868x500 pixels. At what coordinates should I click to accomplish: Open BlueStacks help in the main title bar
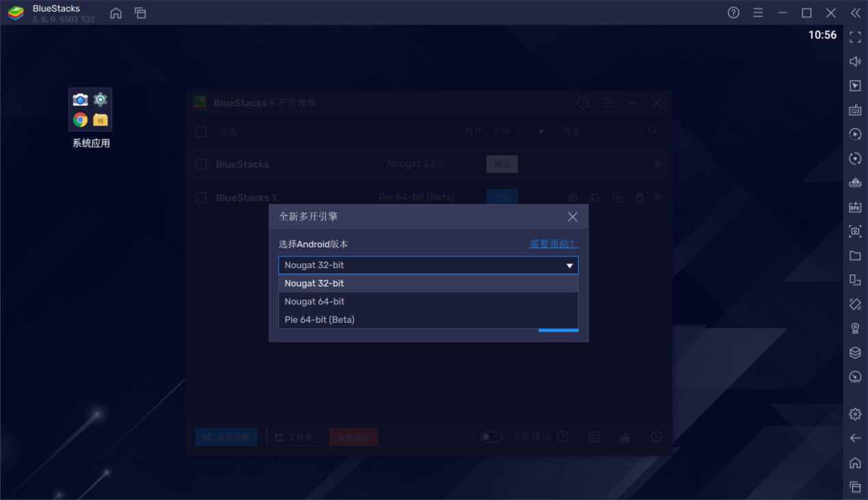733,13
